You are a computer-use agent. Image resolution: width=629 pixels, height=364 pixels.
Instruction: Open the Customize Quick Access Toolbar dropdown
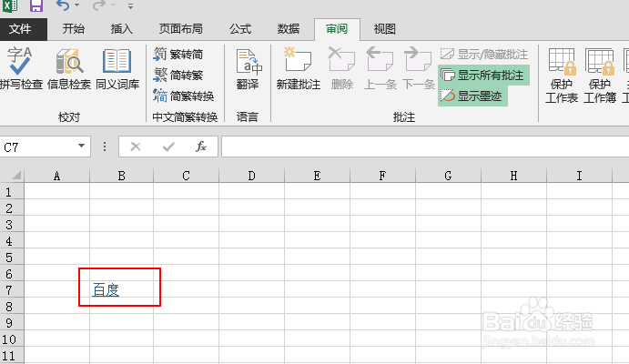point(130,6)
